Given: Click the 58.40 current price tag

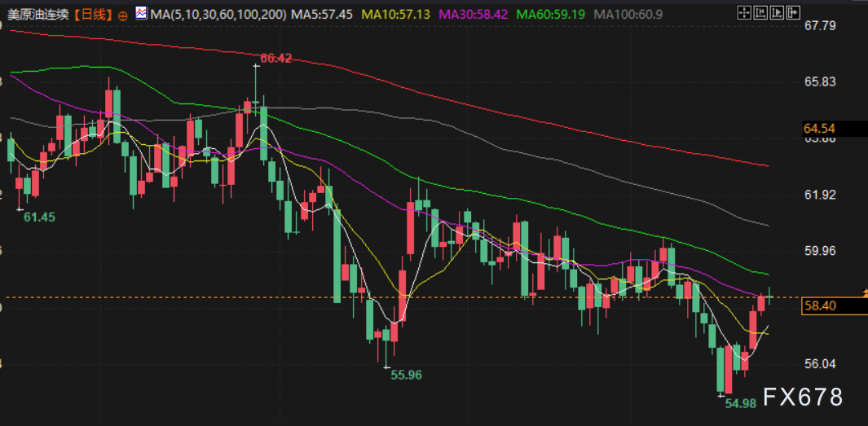Looking at the screenshot, I should (819, 306).
